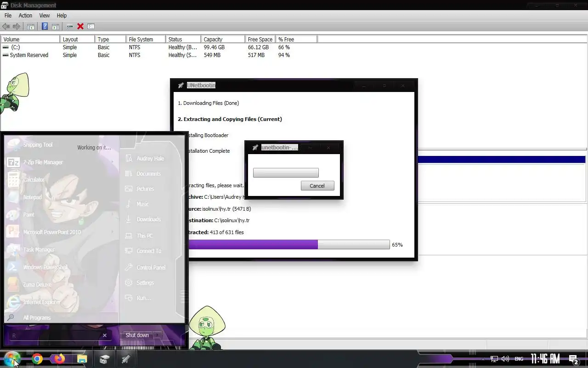Viewport: 588px width, 368px height.
Task: Click the Capacity column header
Action: click(223, 40)
